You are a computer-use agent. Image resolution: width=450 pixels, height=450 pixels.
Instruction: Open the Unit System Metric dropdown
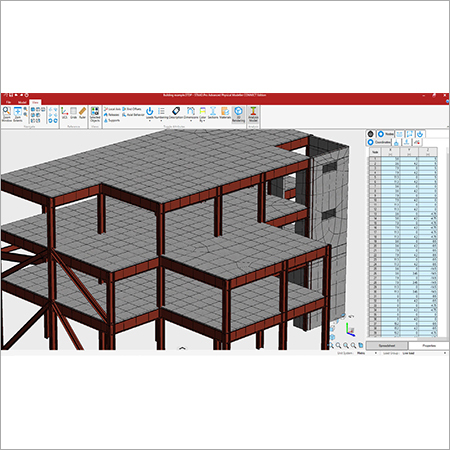(367, 353)
